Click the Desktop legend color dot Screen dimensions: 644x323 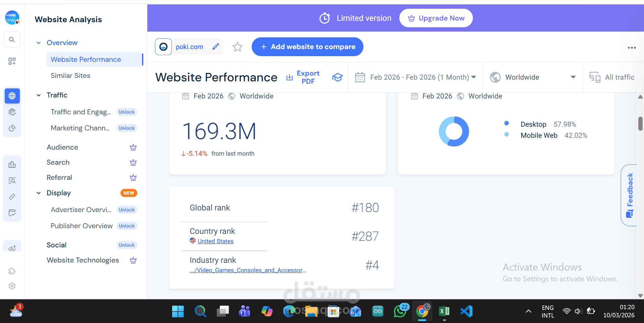pos(507,123)
